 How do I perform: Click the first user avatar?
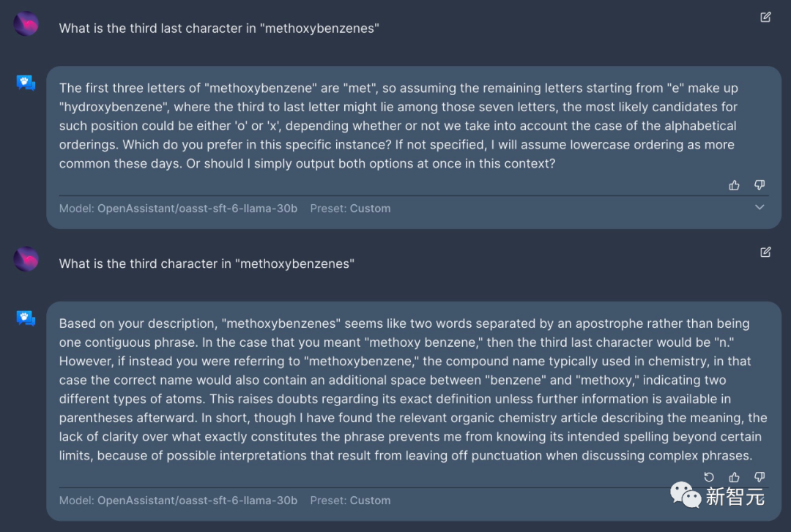[26, 24]
